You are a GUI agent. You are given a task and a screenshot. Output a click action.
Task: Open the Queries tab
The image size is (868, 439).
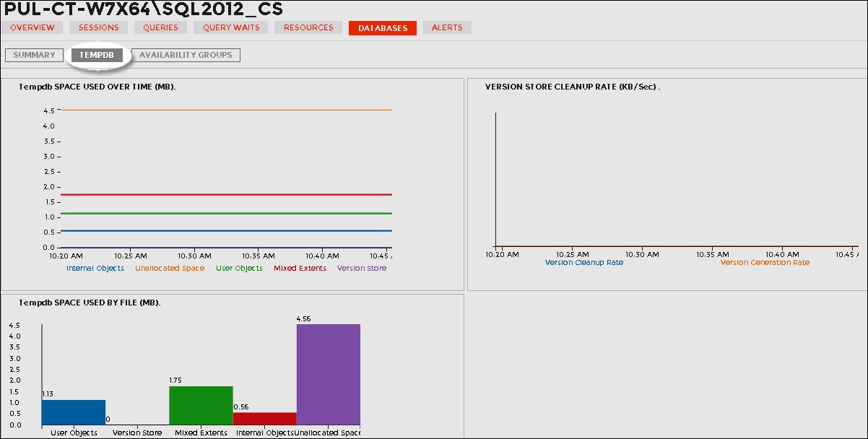(x=161, y=27)
